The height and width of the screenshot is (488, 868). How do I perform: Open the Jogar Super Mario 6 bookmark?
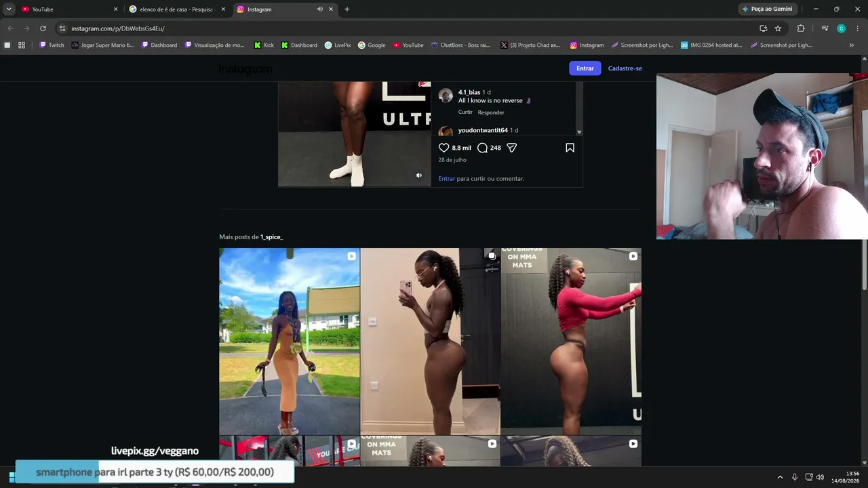[x=103, y=45]
